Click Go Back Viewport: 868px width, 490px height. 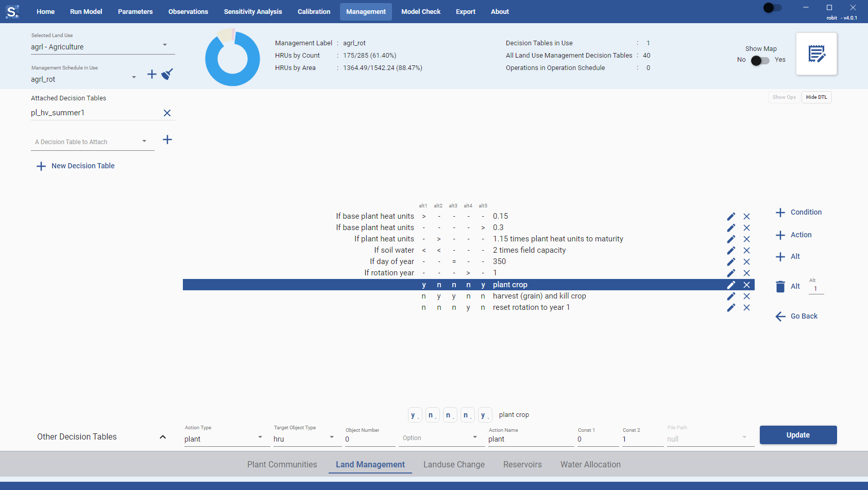(796, 316)
